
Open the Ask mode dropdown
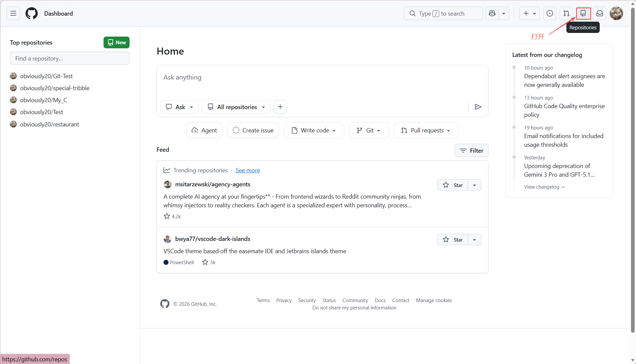pyautogui.click(x=179, y=107)
